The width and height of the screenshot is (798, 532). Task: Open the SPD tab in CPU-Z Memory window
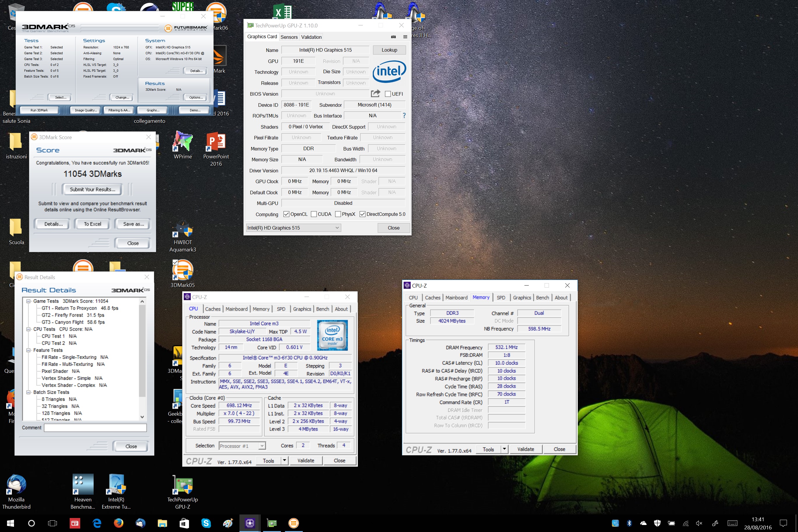click(501, 297)
